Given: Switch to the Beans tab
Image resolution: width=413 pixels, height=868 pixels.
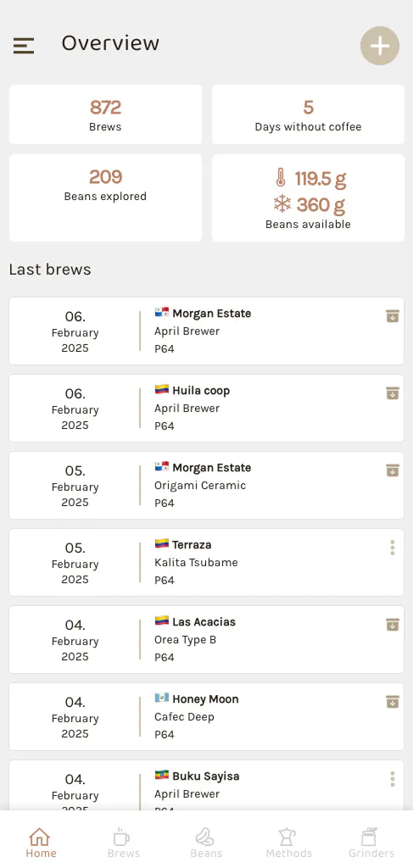Looking at the screenshot, I should [x=206, y=843].
